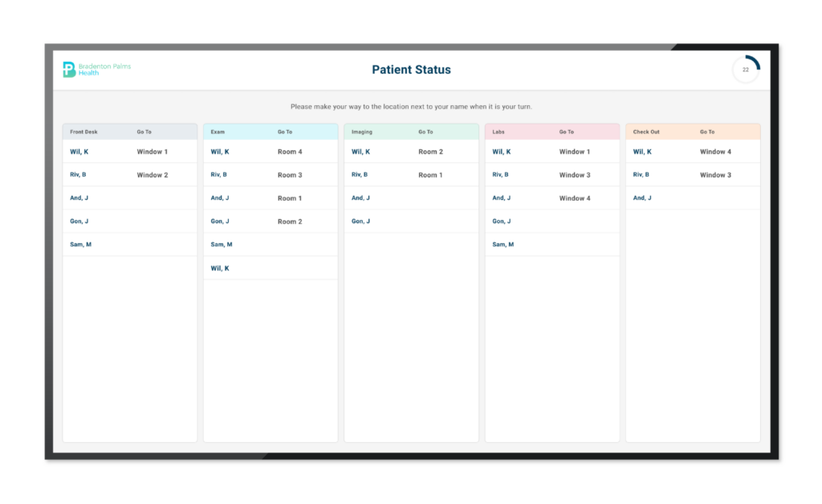822x504 pixels.
Task: Select Riv, B in the Imaging list
Action: coord(360,175)
